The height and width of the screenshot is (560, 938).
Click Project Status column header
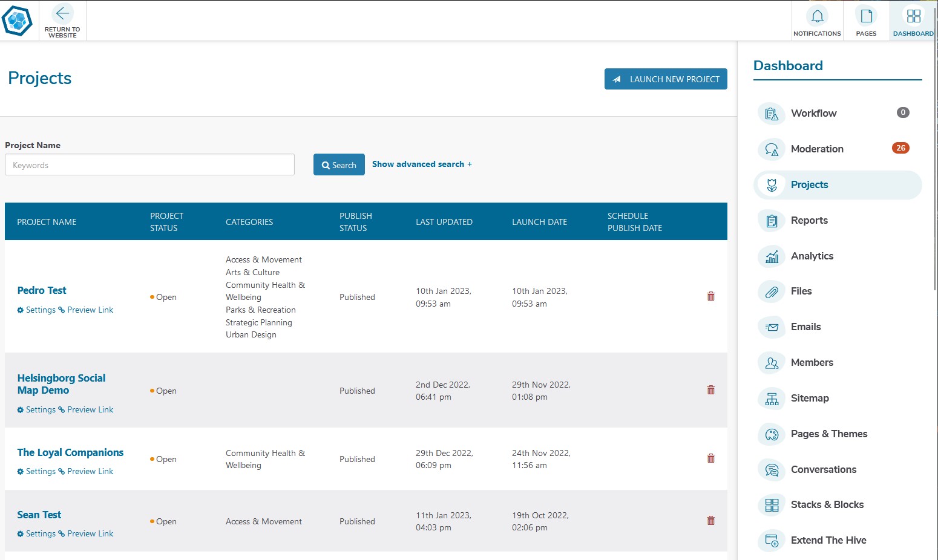click(x=166, y=222)
